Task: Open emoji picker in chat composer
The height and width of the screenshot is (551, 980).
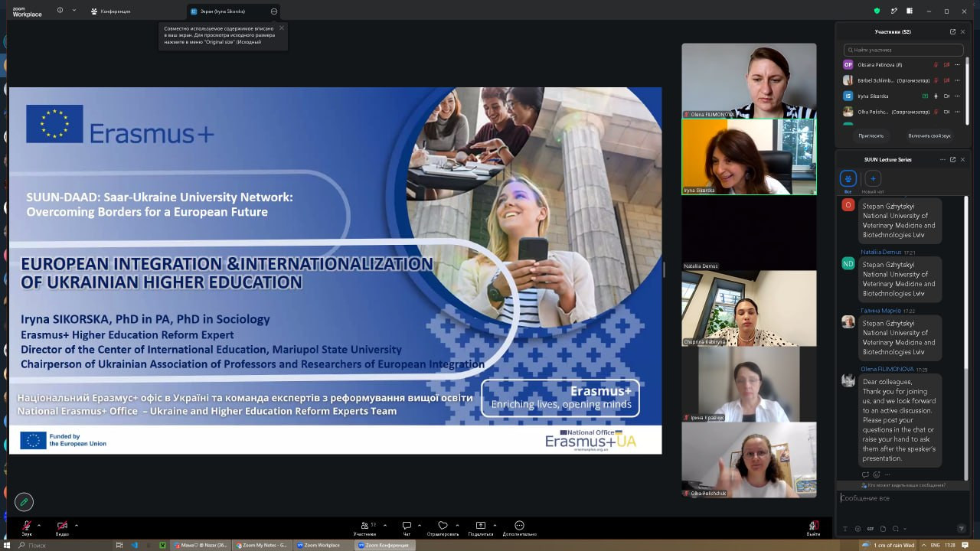Action: coord(858,529)
